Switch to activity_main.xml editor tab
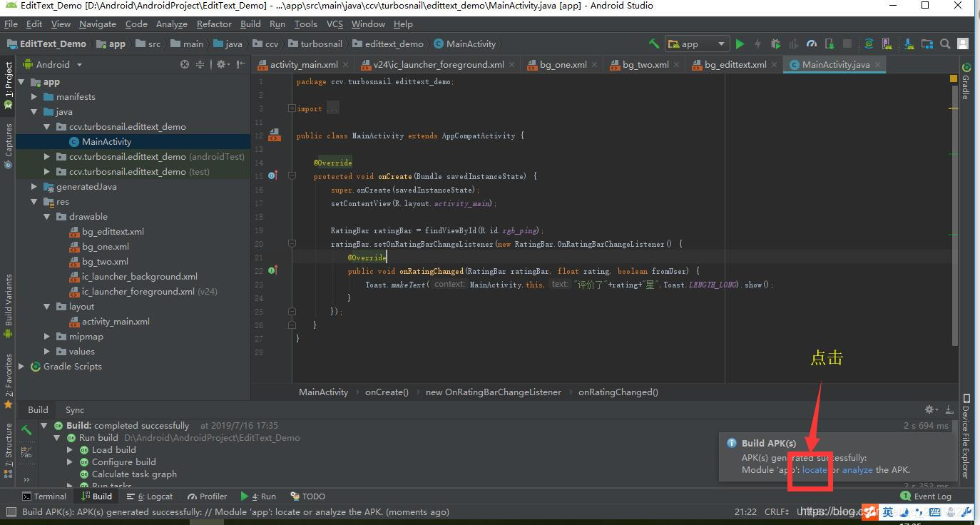Image resolution: width=980 pixels, height=525 pixels. [303, 64]
